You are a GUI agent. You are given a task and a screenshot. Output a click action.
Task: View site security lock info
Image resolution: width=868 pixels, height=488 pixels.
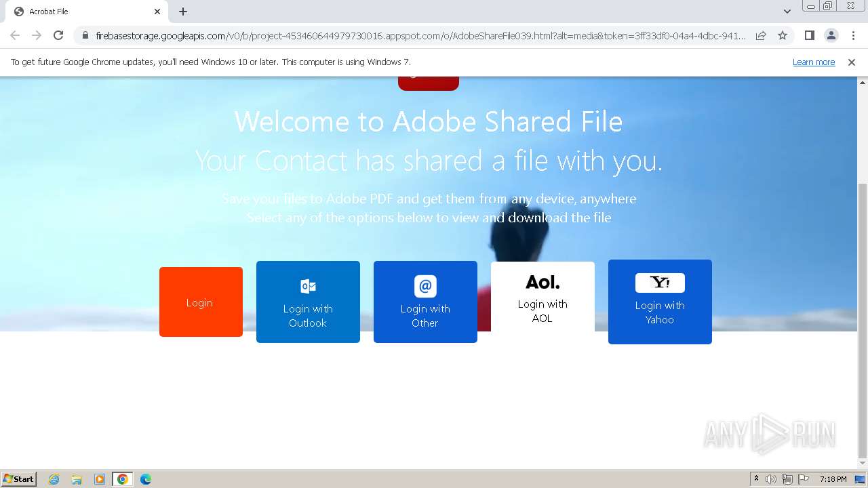click(x=85, y=35)
